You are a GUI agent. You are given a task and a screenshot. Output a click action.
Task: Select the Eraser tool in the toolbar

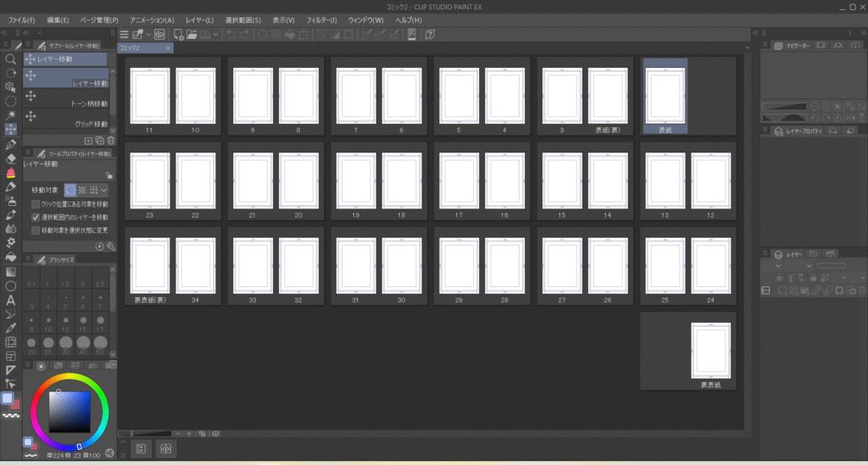point(11,158)
